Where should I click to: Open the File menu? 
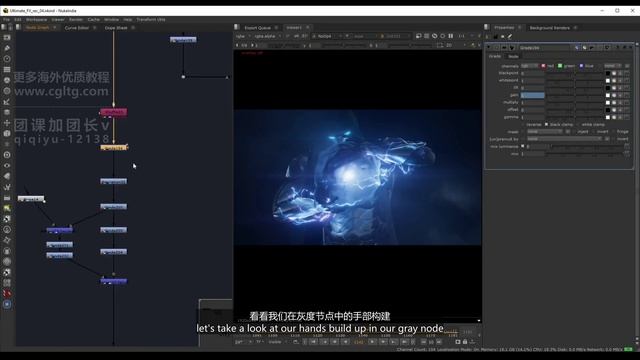coord(7,20)
